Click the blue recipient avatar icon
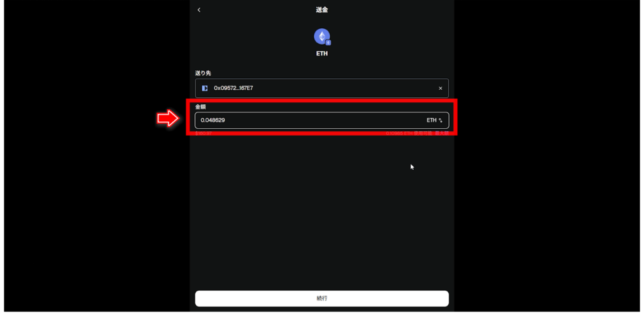This screenshot has width=644, height=316. (x=204, y=88)
